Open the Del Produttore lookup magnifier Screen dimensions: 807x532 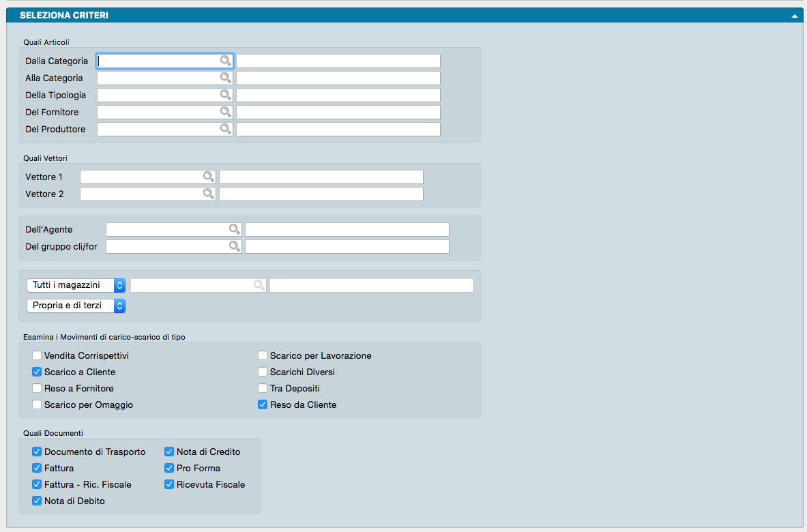coord(225,129)
